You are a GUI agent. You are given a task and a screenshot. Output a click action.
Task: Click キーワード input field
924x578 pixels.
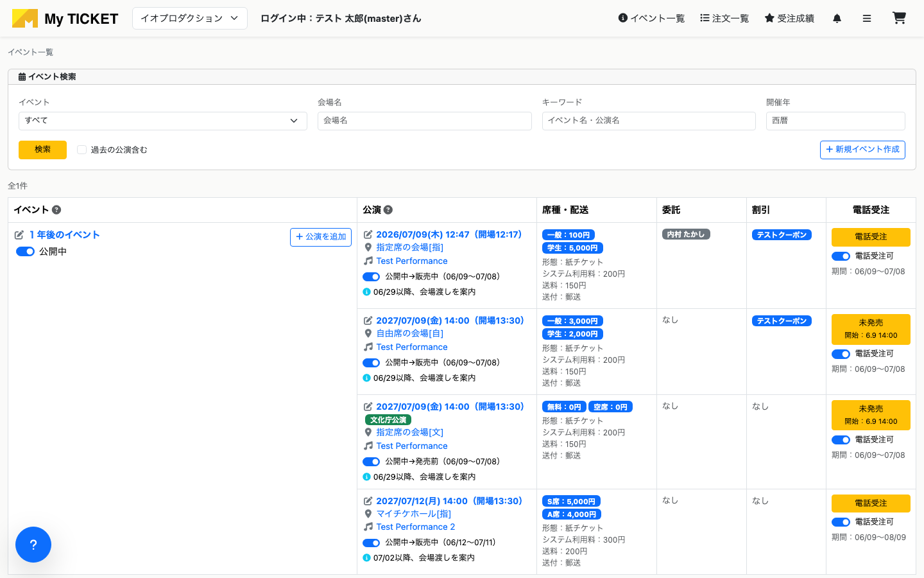(x=649, y=121)
